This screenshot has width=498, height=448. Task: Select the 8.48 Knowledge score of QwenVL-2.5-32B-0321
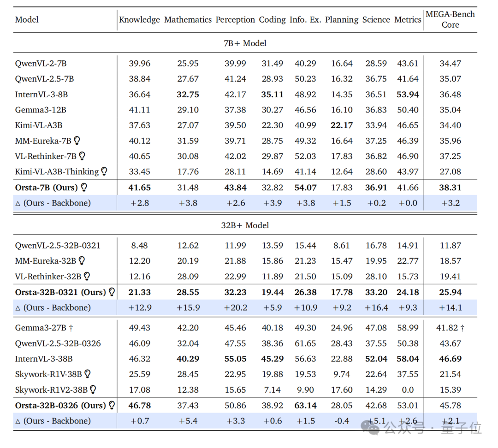[x=139, y=245]
